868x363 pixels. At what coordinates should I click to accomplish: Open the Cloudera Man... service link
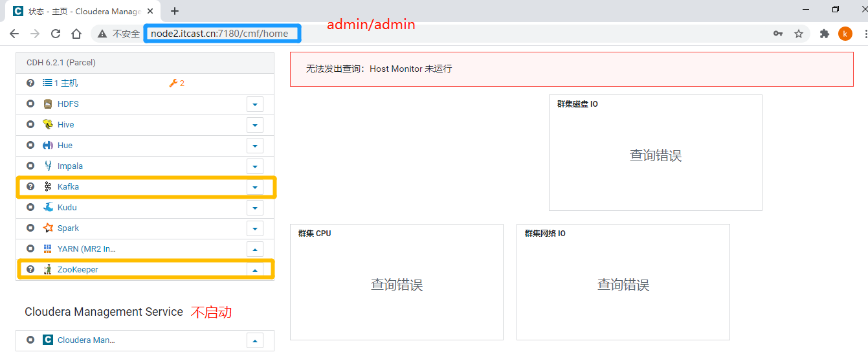point(86,340)
